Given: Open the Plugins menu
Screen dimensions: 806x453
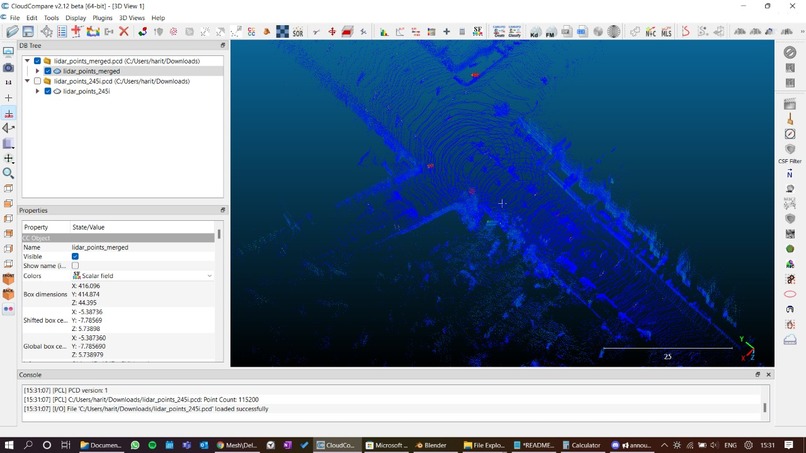Looking at the screenshot, I should click(x=102, y=17).
